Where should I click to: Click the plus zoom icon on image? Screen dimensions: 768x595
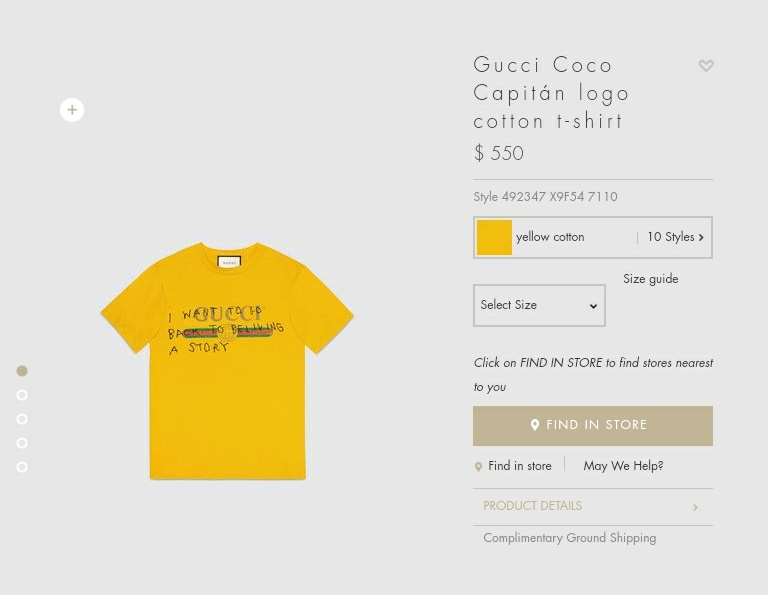point(72,110)
